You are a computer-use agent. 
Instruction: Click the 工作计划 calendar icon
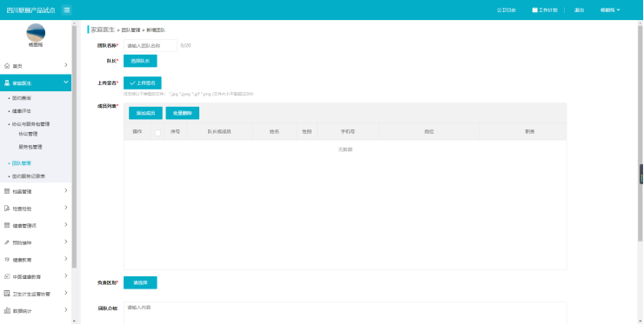[x=534, y=10]
